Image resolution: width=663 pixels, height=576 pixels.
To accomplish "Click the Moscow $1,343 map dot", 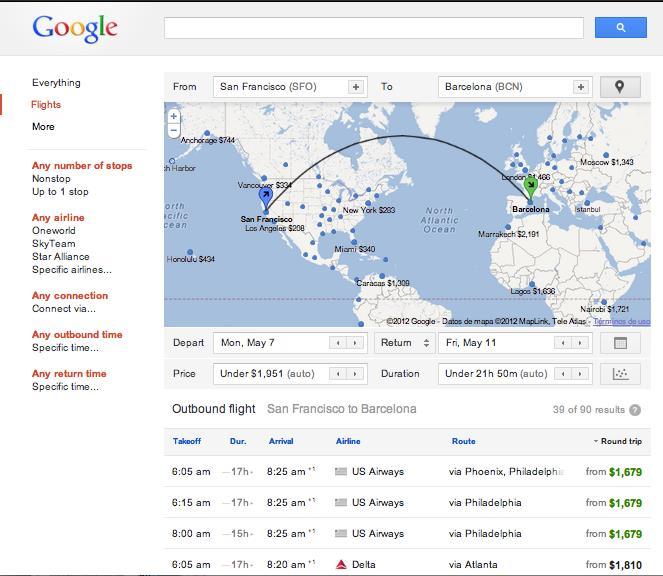I will 606,155.
